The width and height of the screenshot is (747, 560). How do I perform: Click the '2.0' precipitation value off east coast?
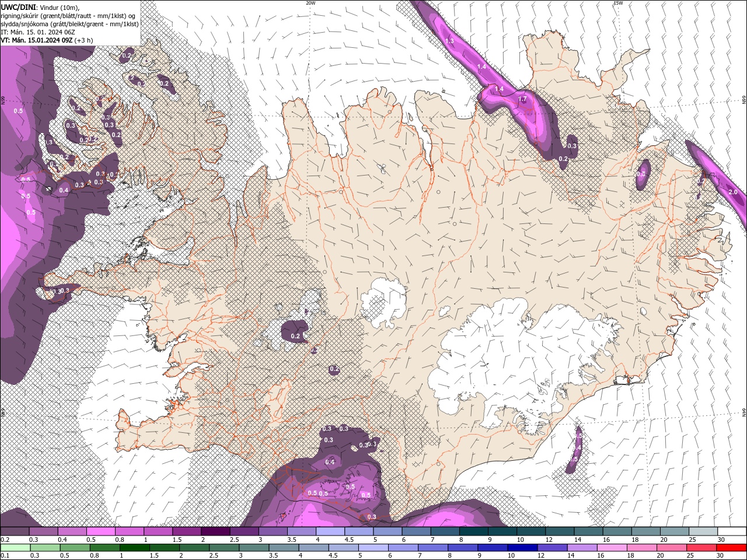(733, 192)
